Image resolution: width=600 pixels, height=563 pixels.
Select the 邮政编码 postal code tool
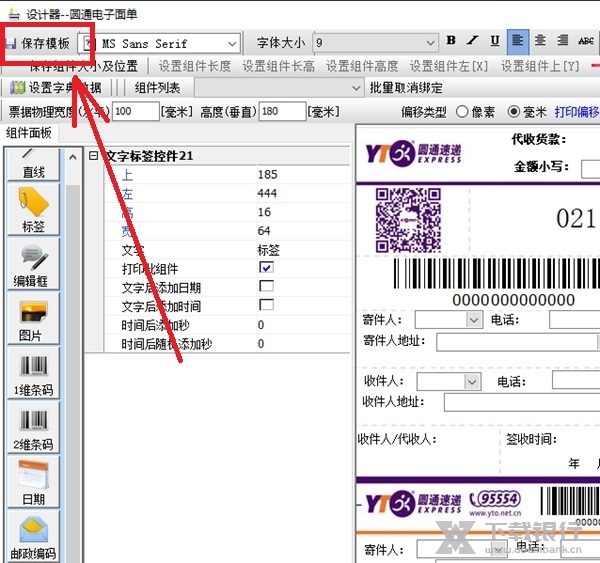tap(33, 537)
